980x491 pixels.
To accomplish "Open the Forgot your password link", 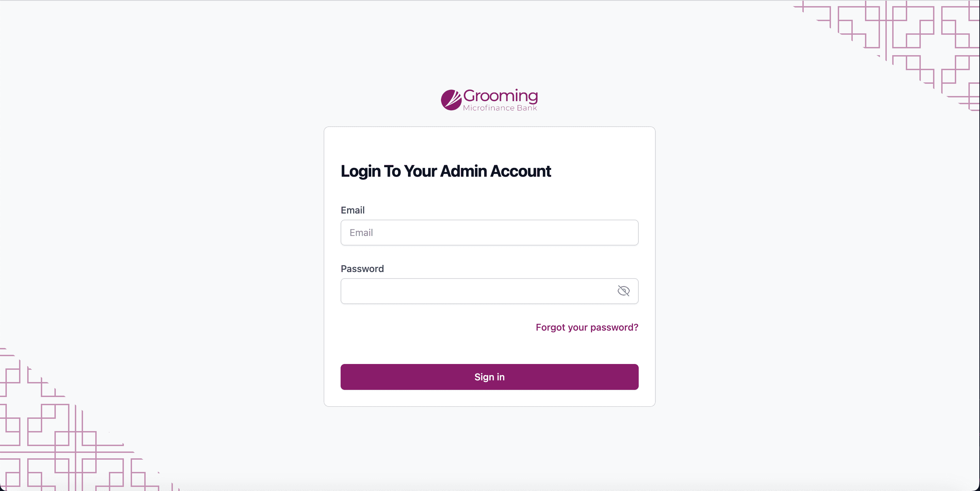I will (587, 327).
